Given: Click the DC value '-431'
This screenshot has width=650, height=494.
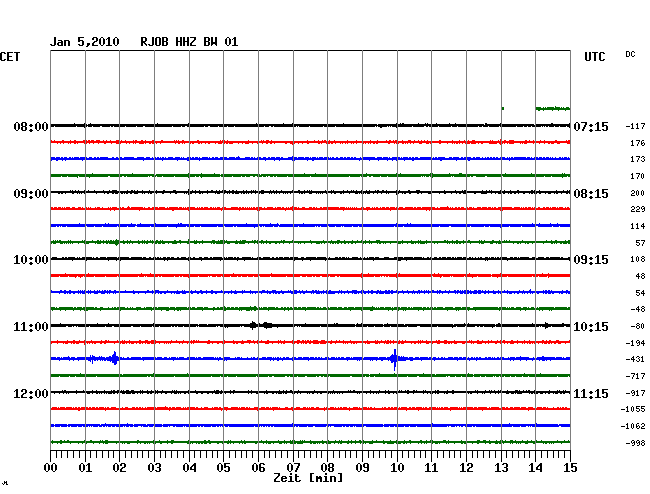Looking at the screenshot, I should point(635,359).
